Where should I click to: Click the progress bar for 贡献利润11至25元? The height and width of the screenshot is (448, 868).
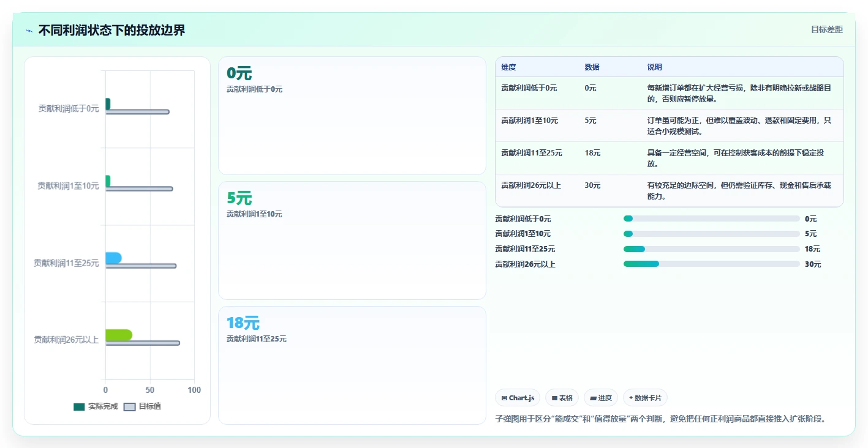712,249
